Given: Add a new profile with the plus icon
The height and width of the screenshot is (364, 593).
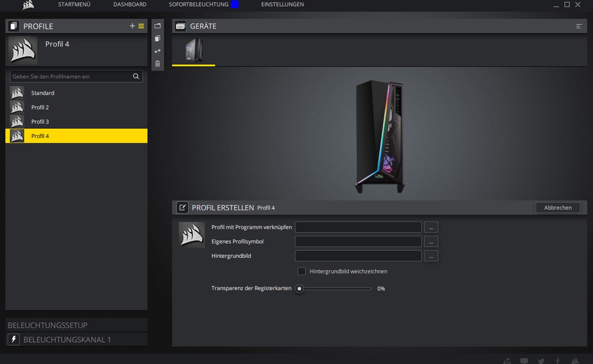Looking at the screenshot, I should pyautogui.click(x=132, y=26).
